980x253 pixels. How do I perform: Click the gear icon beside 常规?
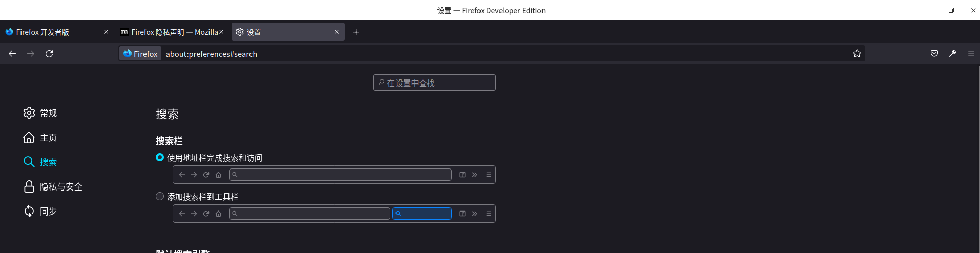tap(29, 113)
